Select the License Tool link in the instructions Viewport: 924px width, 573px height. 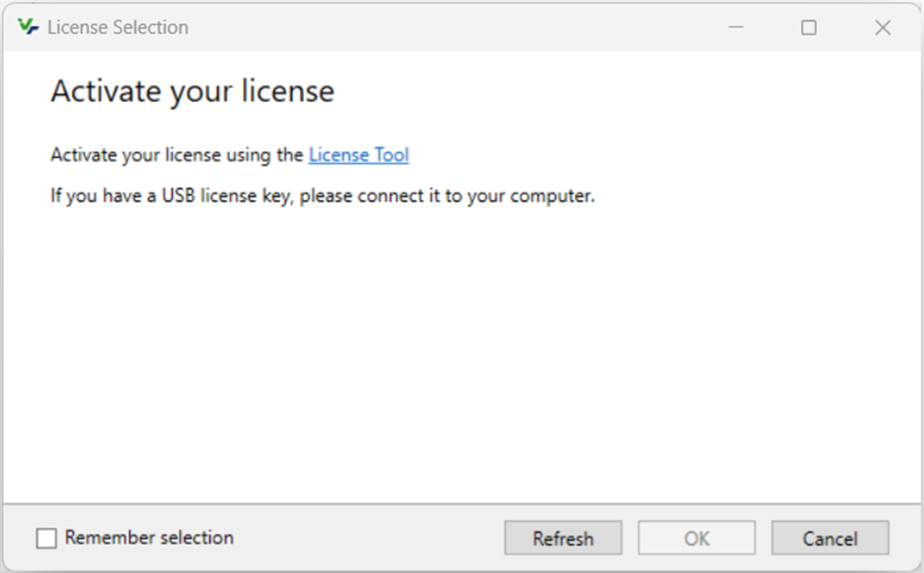pos(358,154)
